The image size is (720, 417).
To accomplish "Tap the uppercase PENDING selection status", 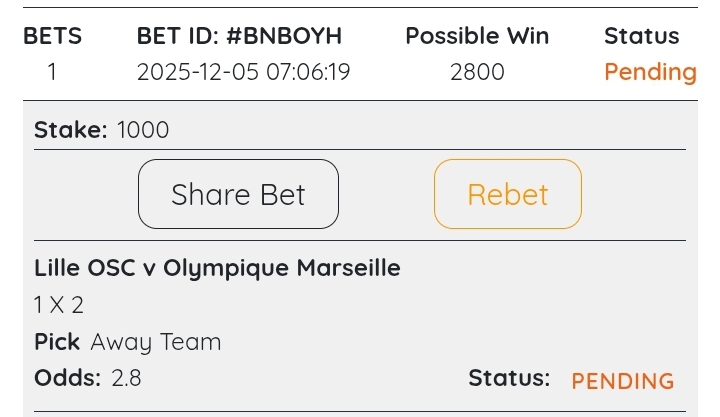I will pos(622,381).
